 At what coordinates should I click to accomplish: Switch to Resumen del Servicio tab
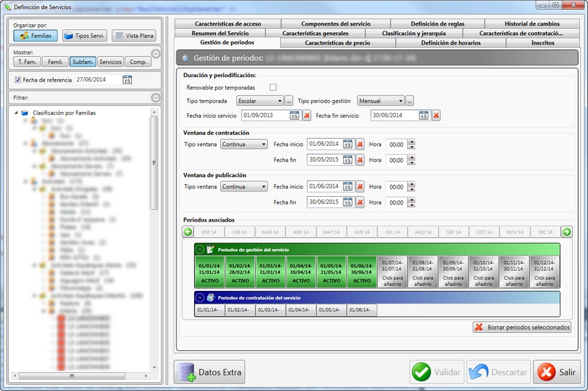[220, 33]
